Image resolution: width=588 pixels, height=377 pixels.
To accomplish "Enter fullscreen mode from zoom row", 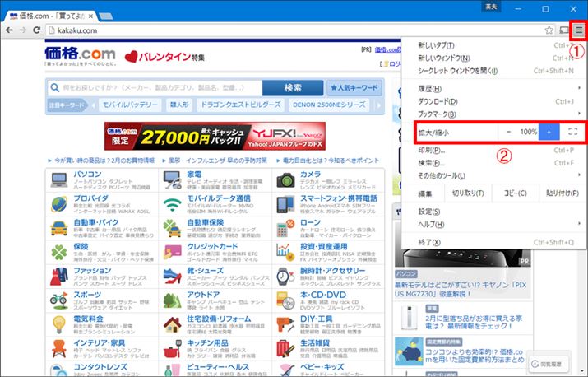I will click(x=572, y=132).
